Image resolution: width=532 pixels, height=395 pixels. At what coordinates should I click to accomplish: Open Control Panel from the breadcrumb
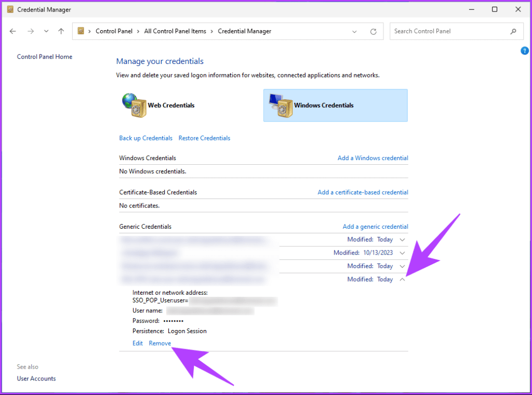pyautogui.click(x=114, y=31)
